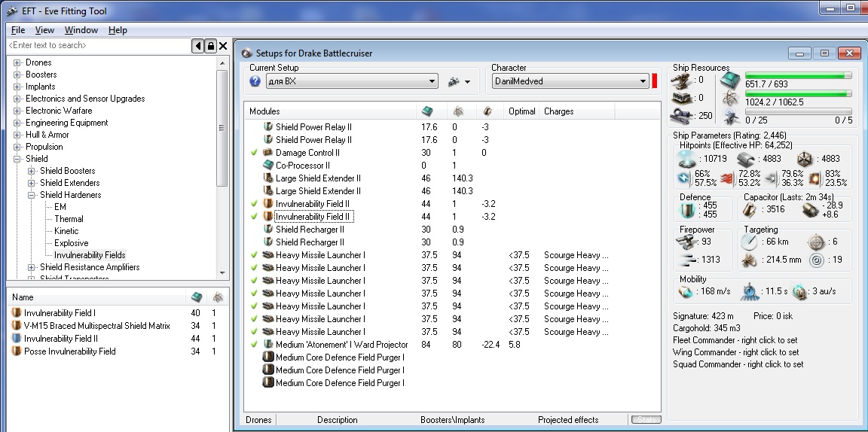Screen dimensions: 868x432
Task: Click the armor hitpoints icon showing 4883
Action: (747, 160)
